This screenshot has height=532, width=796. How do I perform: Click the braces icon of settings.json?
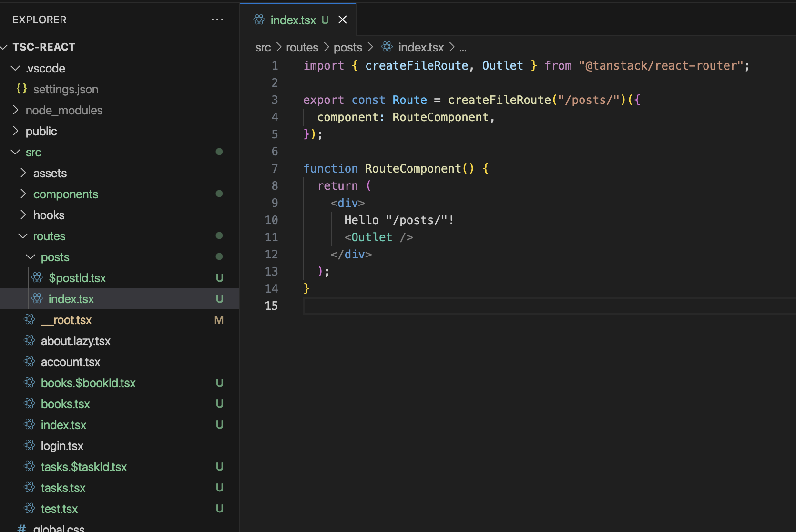[21, 89]
